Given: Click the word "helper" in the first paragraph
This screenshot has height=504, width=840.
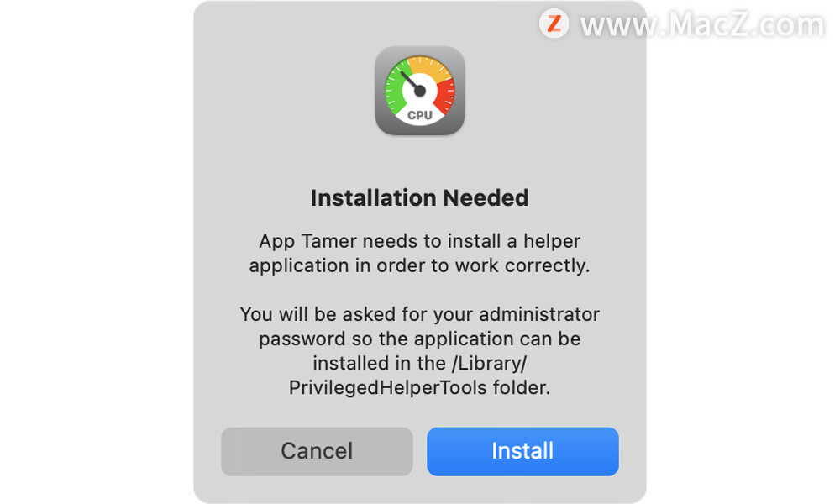Looking at the screenshot, I should coord(552,241).
